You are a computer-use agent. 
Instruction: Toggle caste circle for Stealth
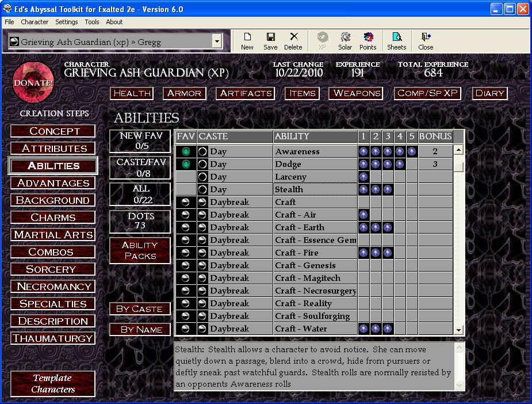202,189
